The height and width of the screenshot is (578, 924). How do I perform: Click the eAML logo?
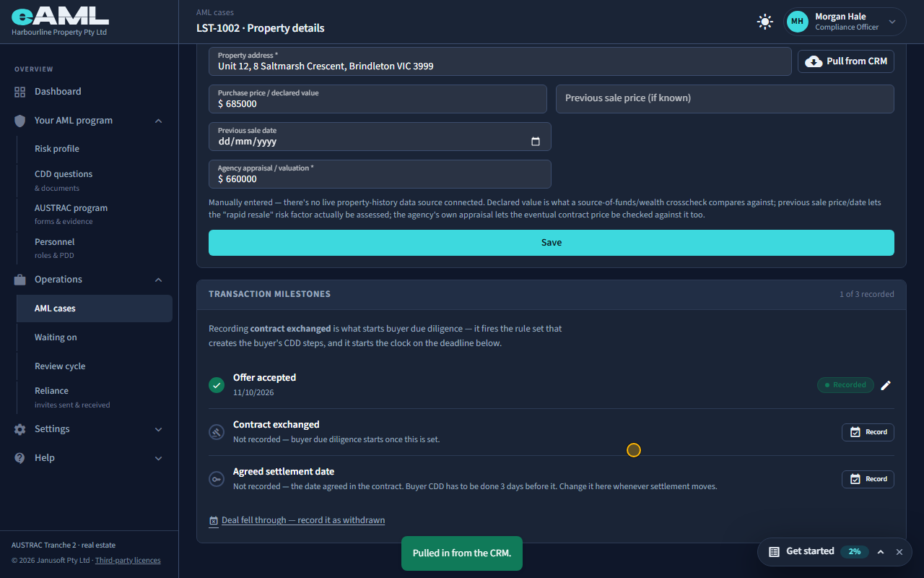click(60, 16)
